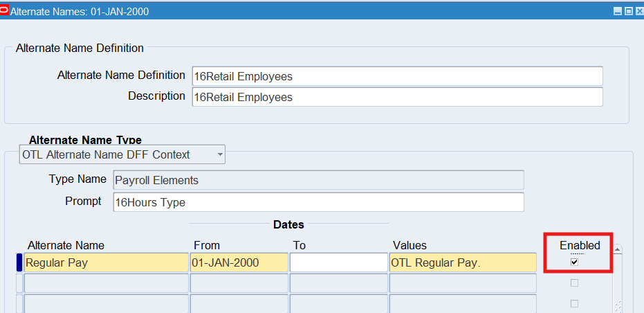Click the scrollbar up arrow beside Enabled column

(618, 249)
